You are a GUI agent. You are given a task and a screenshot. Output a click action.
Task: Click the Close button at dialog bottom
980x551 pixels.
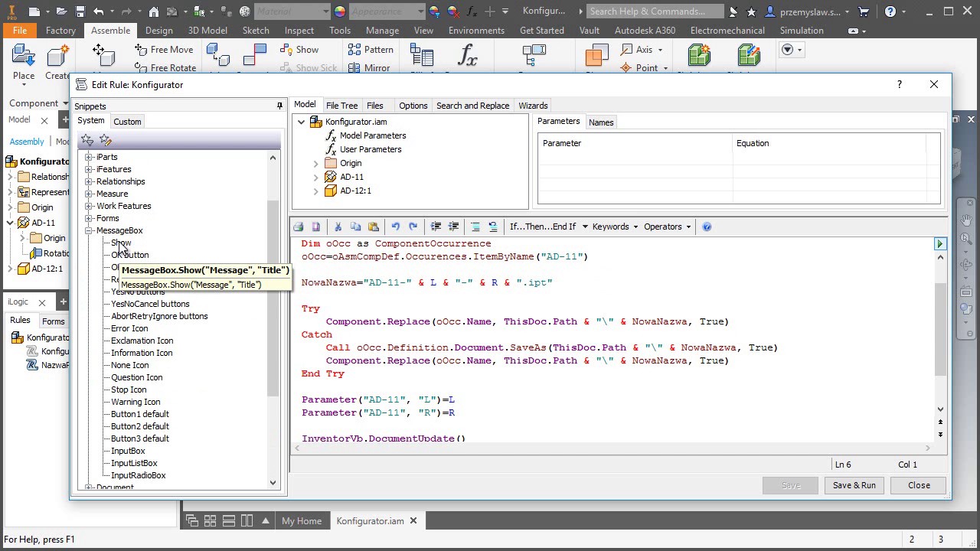click(x=919, y=485)
